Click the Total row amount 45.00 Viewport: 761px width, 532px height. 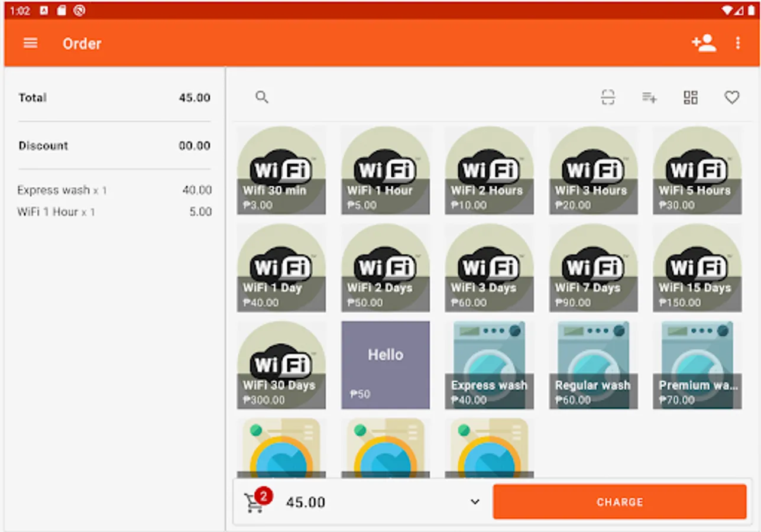pos(195,98)
